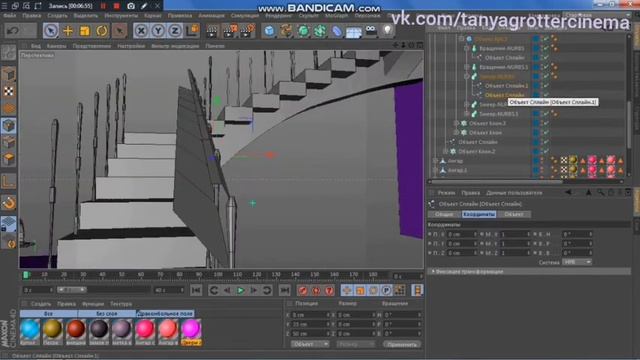Add a light bulb object
The image size is (640, 360).
[x=387, y=30]
